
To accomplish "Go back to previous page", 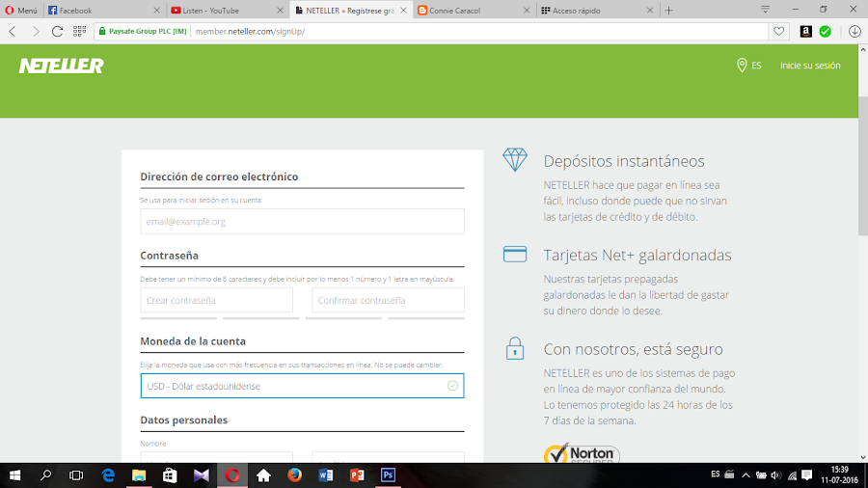I will (13, 32).
